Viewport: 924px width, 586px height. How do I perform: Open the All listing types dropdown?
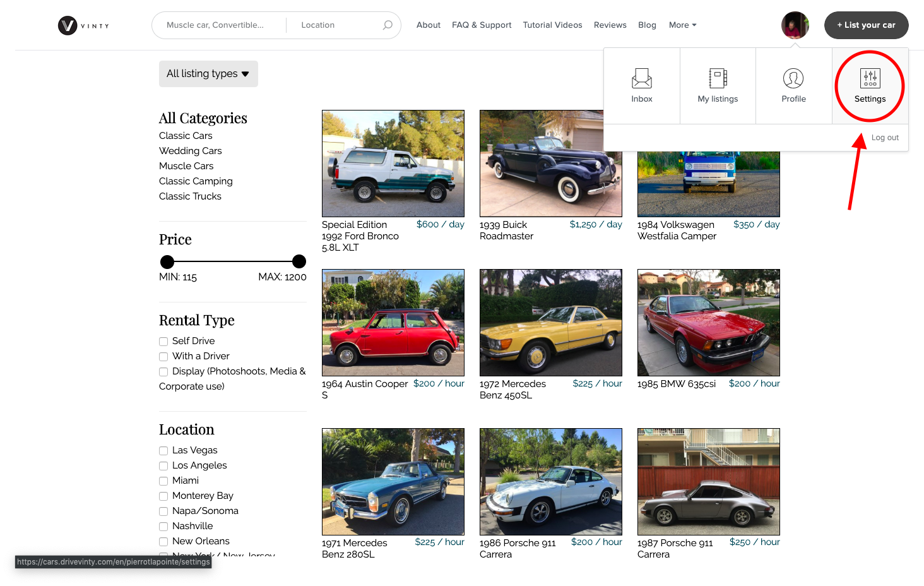[208, 74]
